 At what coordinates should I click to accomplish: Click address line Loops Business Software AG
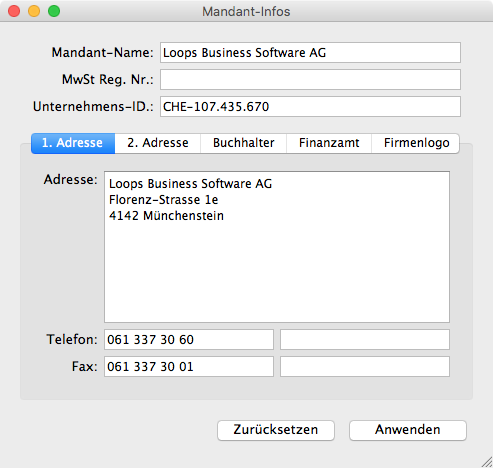click(x=190, y=184)
